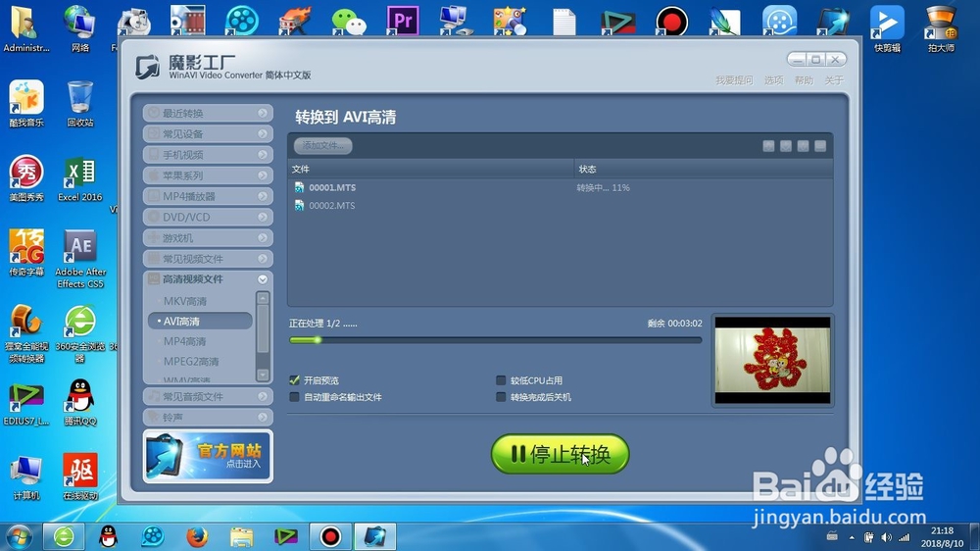Switch to the screen recorder taskbar icon

click(x=330, y=536)
